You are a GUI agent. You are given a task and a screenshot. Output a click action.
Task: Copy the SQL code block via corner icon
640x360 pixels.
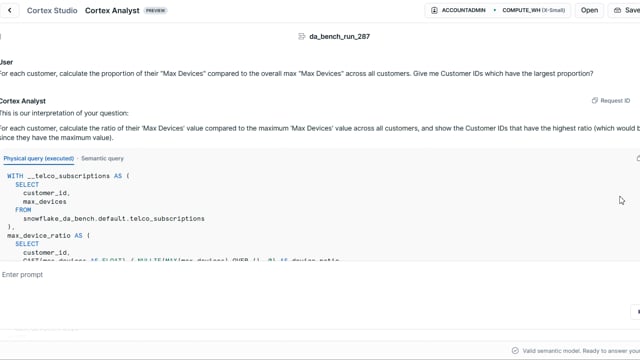638,158
